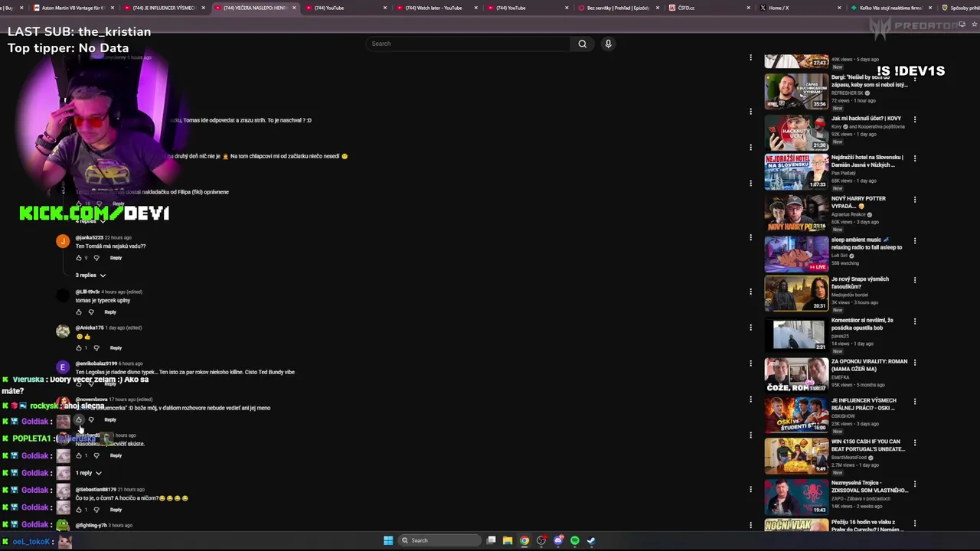The height and width of the screenshot is (551, 980).
Task: Open @janka5223 profile avatar
Action: point(63,241)
